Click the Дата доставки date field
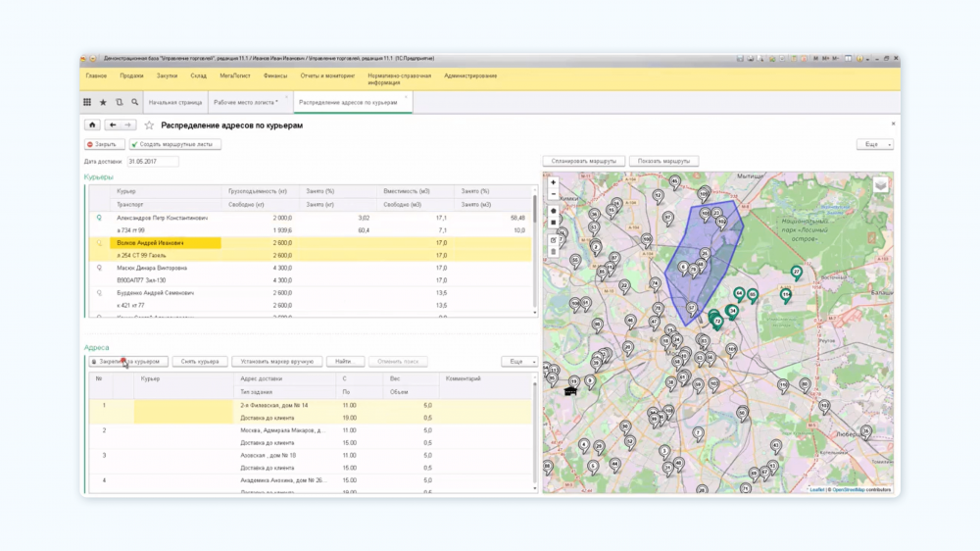The image size is (980, 551). coord(153,161)
